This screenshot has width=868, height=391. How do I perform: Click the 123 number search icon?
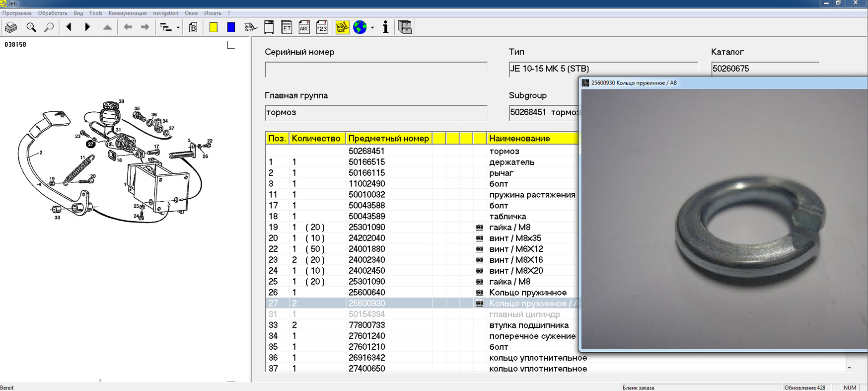pyautogui.click(x=322, y=27)
